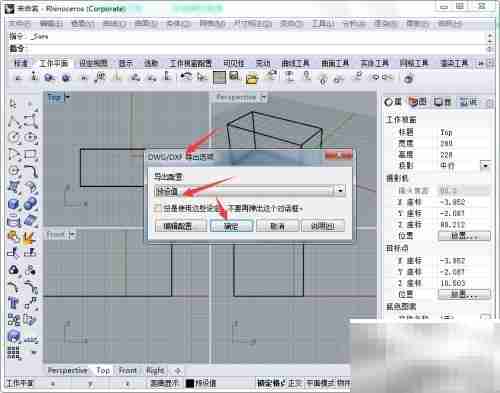500x393 pixels.
Task: Click the 工作平面 label in status bar
Action: click(x=20, y=383)
